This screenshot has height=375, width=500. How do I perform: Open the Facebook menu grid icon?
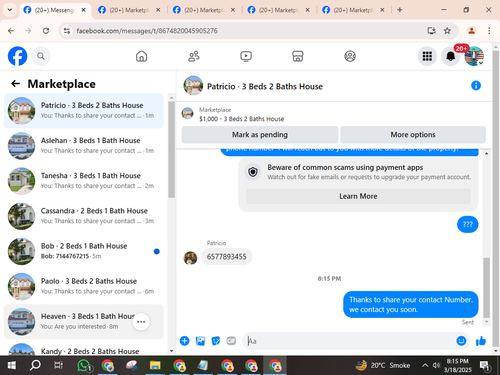point(427,56)
